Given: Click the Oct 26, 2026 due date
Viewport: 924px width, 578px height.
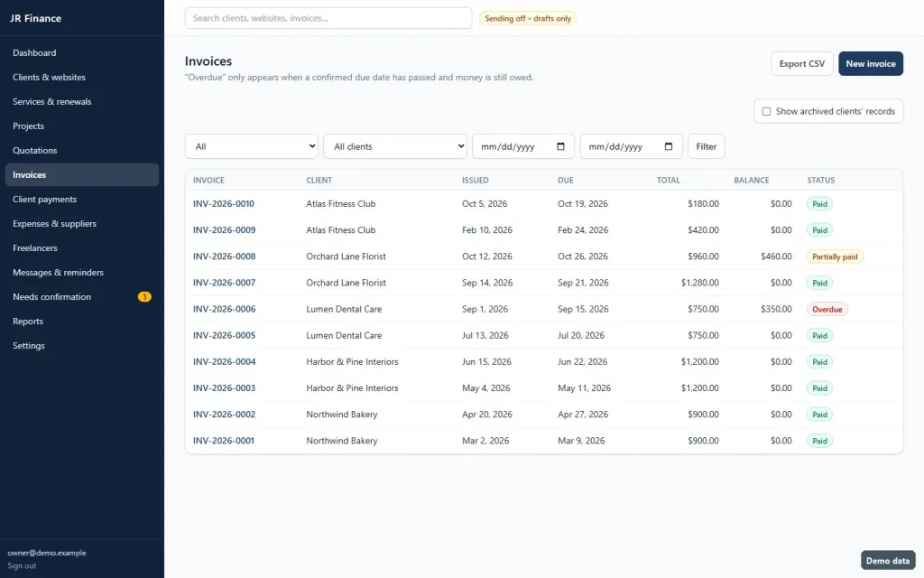Looking at the screenshot, I should pos(583,256).
